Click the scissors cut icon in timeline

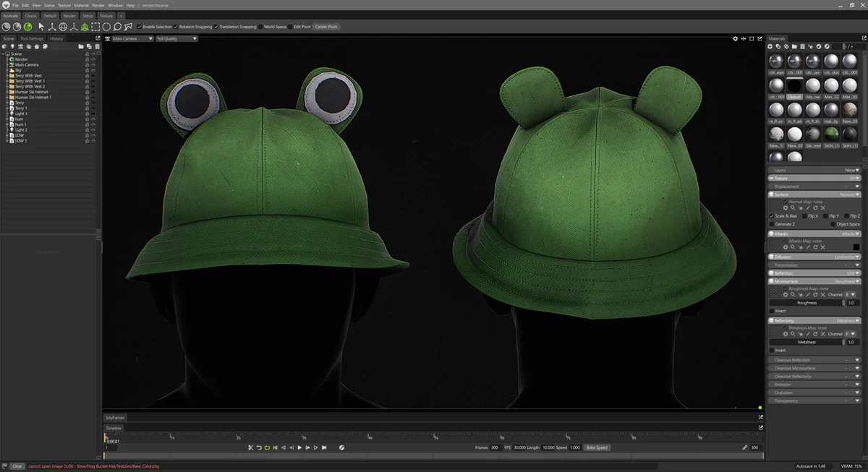tap(251, 447)
